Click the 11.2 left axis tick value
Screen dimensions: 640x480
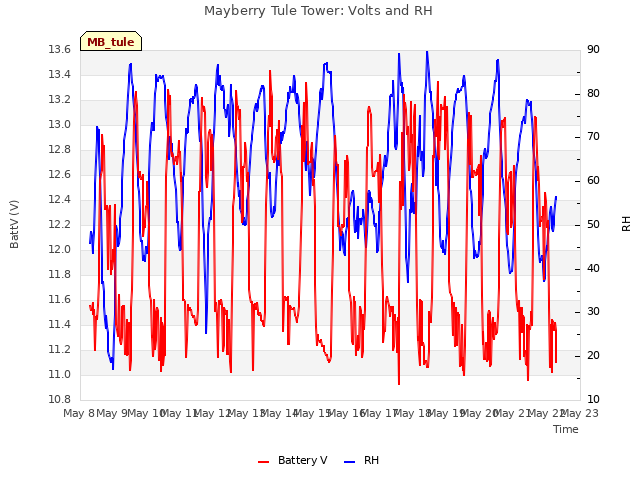(x=60, y=349)
